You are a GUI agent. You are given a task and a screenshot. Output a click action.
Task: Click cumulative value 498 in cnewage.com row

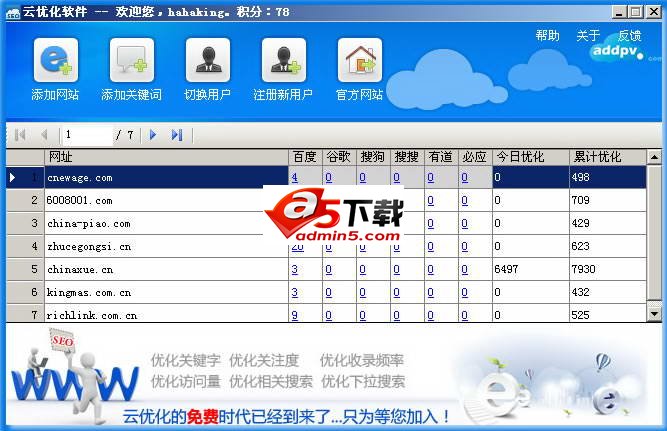[x=581, y=177]
